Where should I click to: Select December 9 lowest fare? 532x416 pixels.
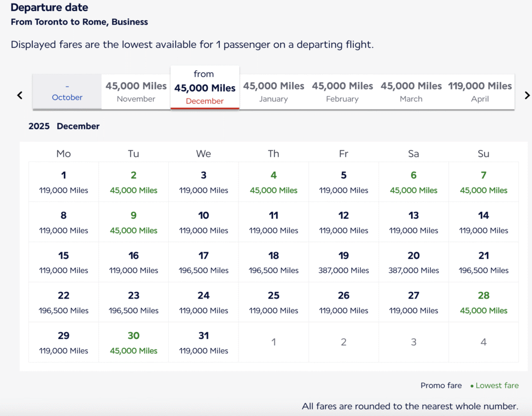pos(134,222)
